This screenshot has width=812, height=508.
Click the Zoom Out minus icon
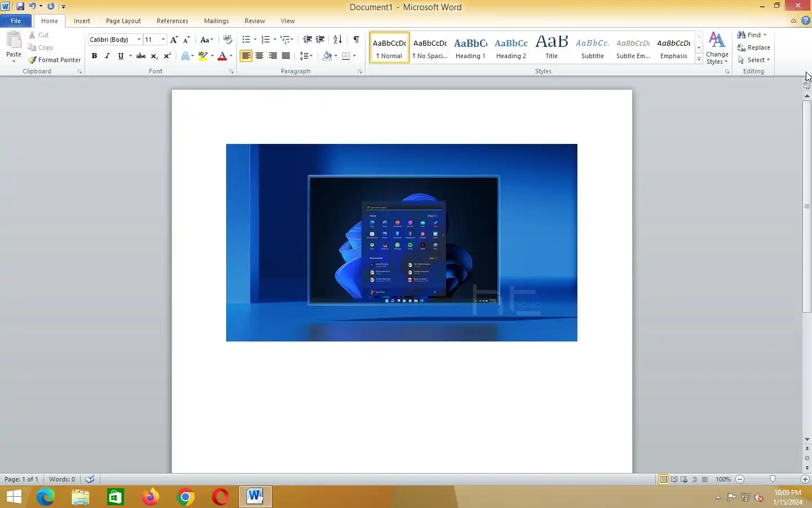740,479
